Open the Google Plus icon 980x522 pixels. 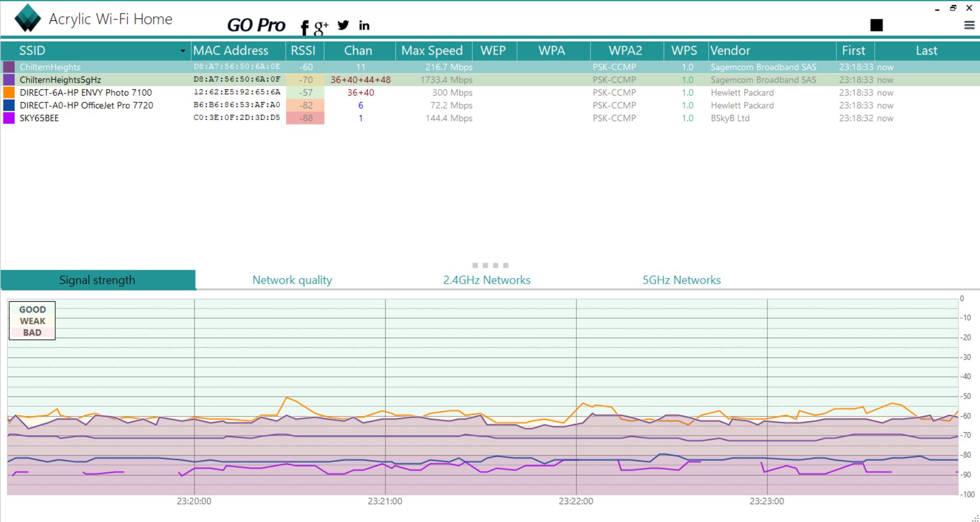click(x=320, y=27)
